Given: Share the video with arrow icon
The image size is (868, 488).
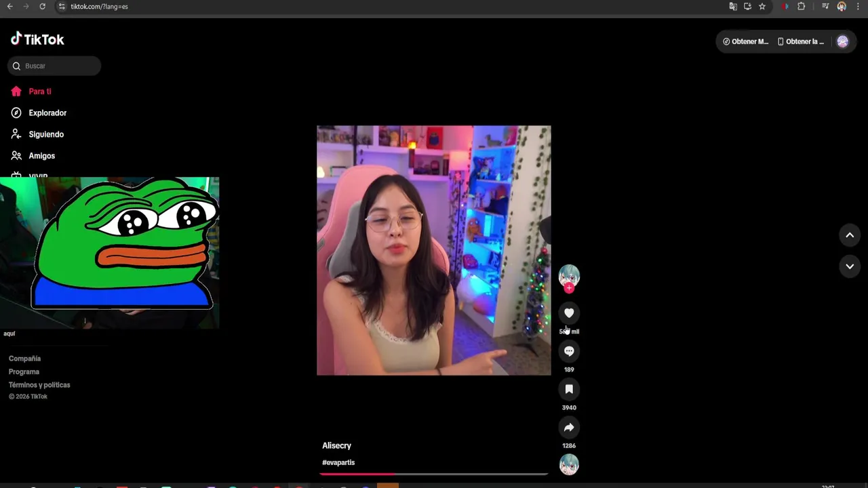Looking at the screenshot, I should point(569,427).
